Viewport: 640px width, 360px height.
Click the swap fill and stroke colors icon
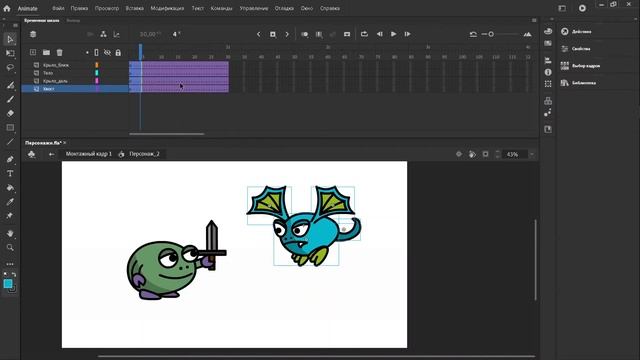[13, 274]
